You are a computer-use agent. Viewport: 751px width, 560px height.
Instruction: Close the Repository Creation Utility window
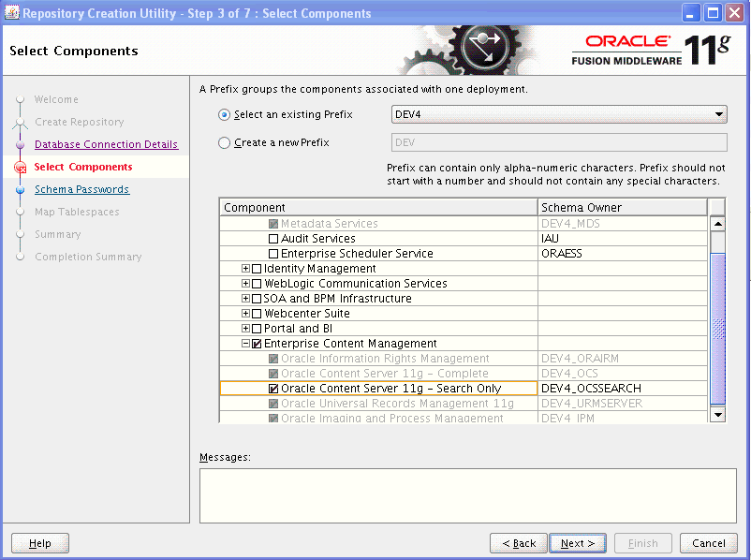click(735, 13)
